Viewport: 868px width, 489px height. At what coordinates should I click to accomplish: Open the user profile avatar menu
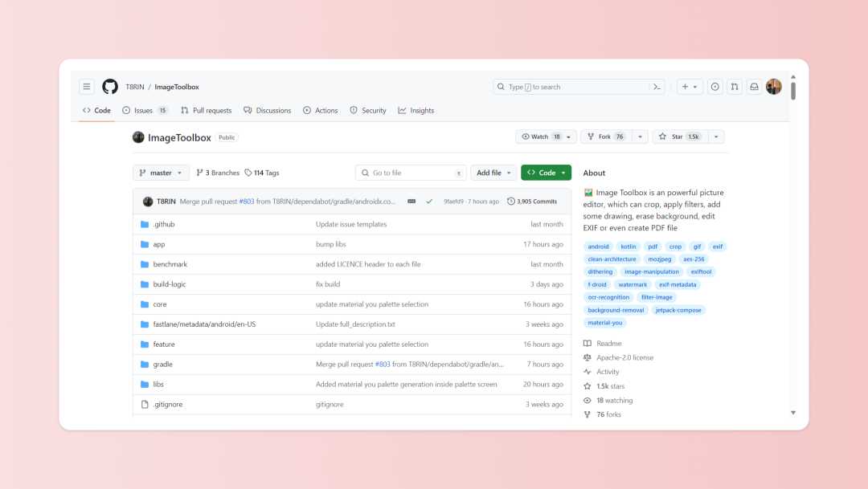[x=774, y=87]
